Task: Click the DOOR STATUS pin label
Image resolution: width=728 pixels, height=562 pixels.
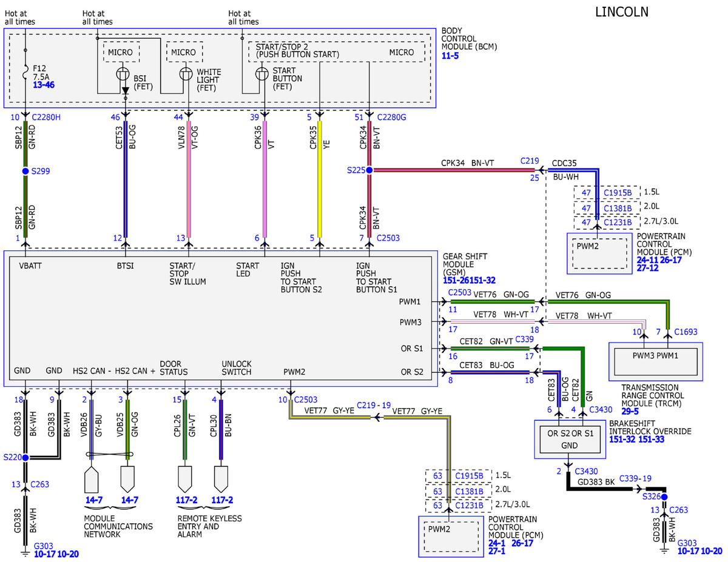Action: [174, 368]
